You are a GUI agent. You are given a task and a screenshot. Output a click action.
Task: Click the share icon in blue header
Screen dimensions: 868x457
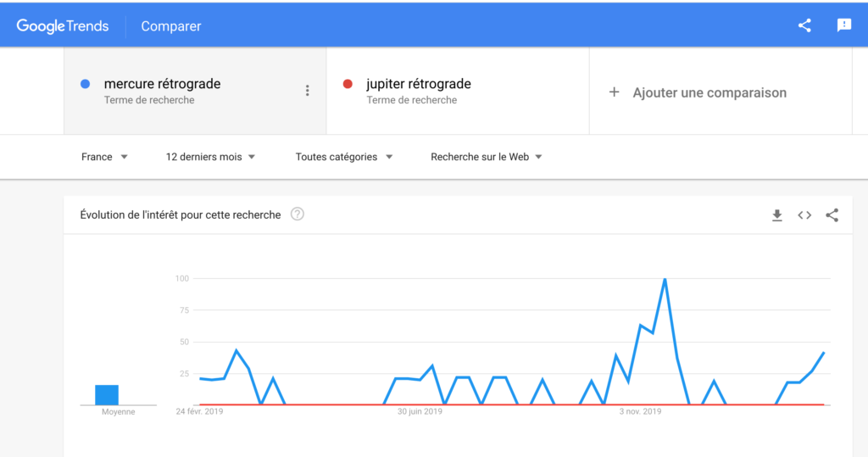point(804,25)
